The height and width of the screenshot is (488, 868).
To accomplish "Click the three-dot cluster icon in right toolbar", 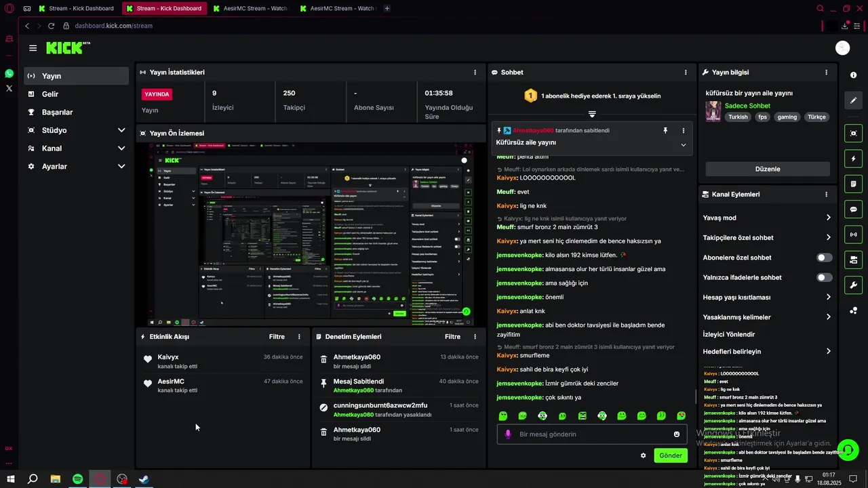I will pyautogui.click(x=853, y=310).
